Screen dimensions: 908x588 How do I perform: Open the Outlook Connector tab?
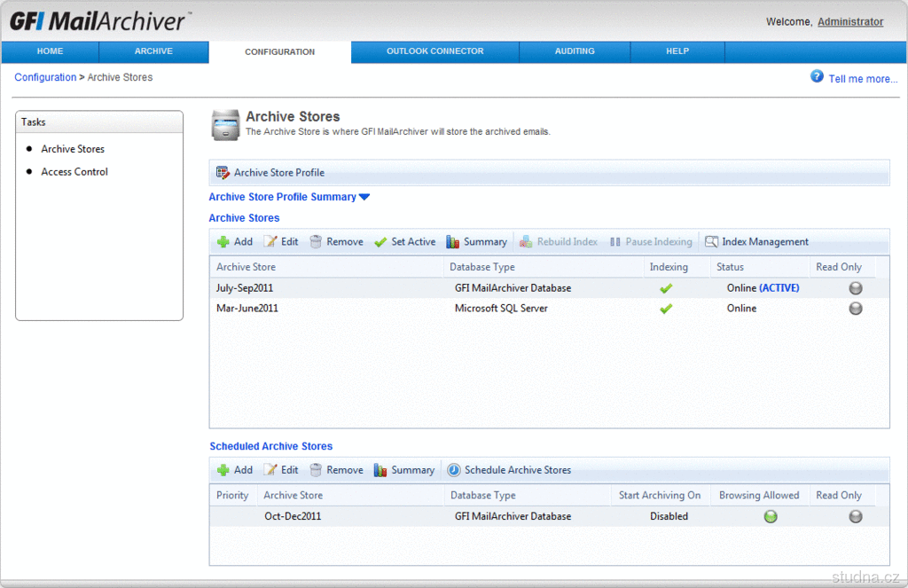(434, 51)
